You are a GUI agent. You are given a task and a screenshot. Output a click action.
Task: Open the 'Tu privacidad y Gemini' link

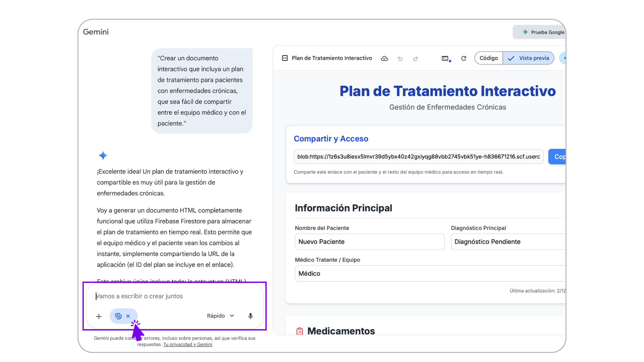pos(187,344)
